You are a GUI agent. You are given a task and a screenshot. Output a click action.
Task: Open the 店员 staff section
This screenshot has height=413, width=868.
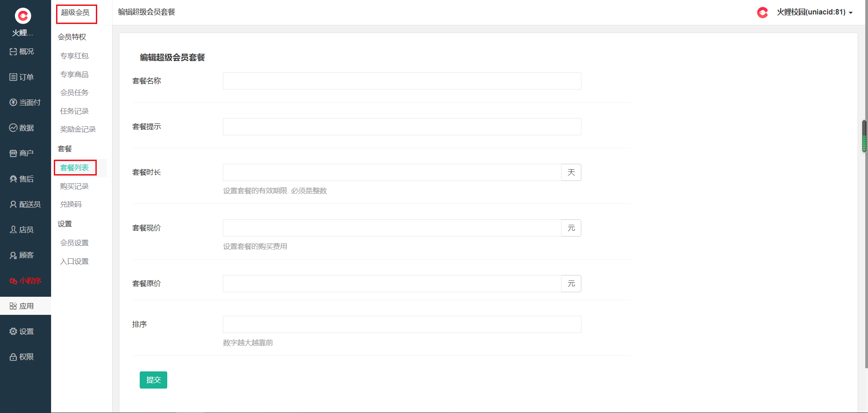click(x=22, y=229)
